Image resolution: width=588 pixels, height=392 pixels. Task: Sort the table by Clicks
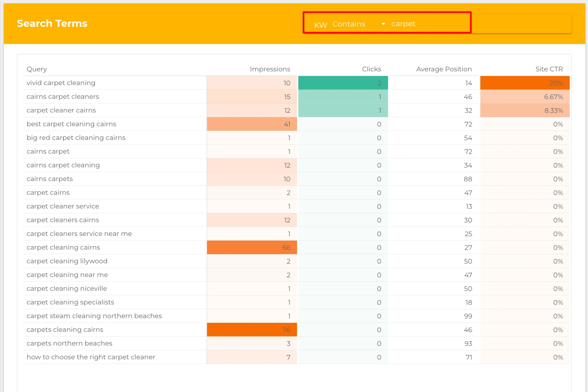[x=371, y=69]
